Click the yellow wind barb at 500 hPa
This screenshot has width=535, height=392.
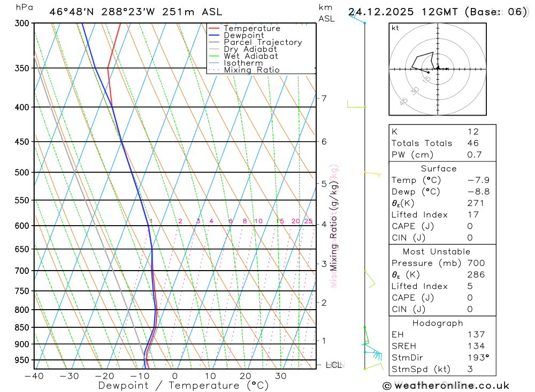coord(373,174)
